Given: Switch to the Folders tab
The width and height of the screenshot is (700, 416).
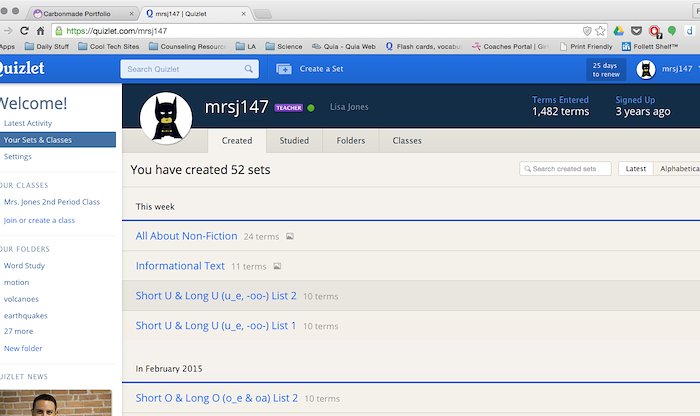Looking at the screenshot, I should (351, 141).
